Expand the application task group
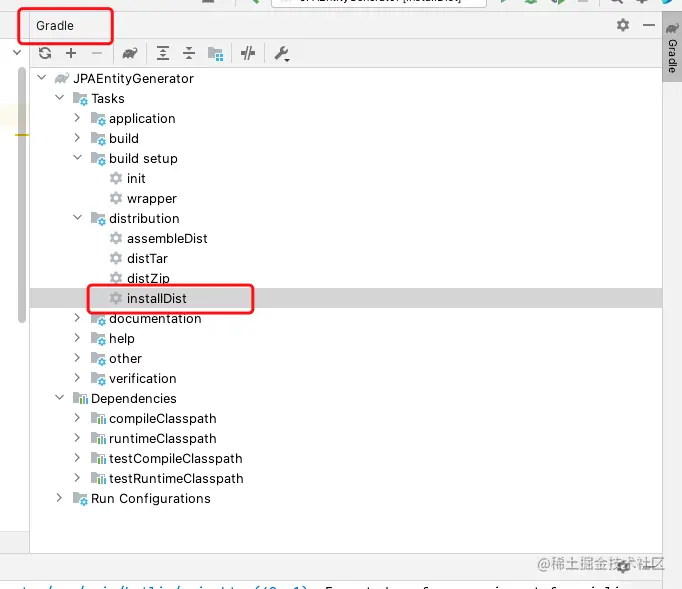682x589 pixels. [x=77, y=118]
